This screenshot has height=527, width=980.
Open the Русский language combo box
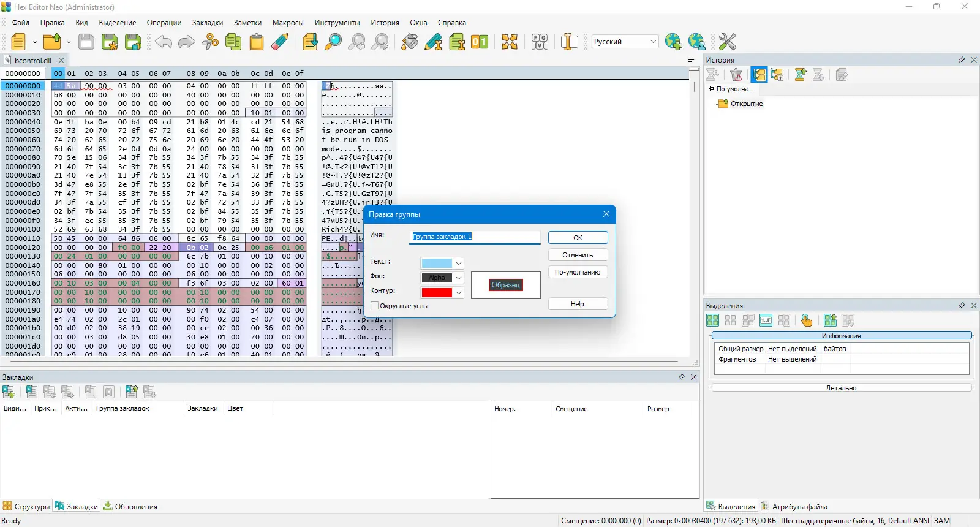625,42
